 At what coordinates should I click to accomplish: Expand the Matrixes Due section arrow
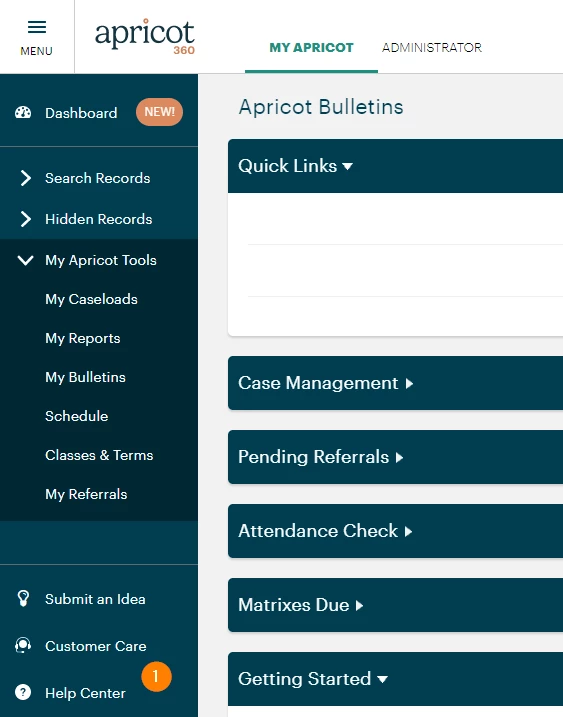(x=359, y=605)
